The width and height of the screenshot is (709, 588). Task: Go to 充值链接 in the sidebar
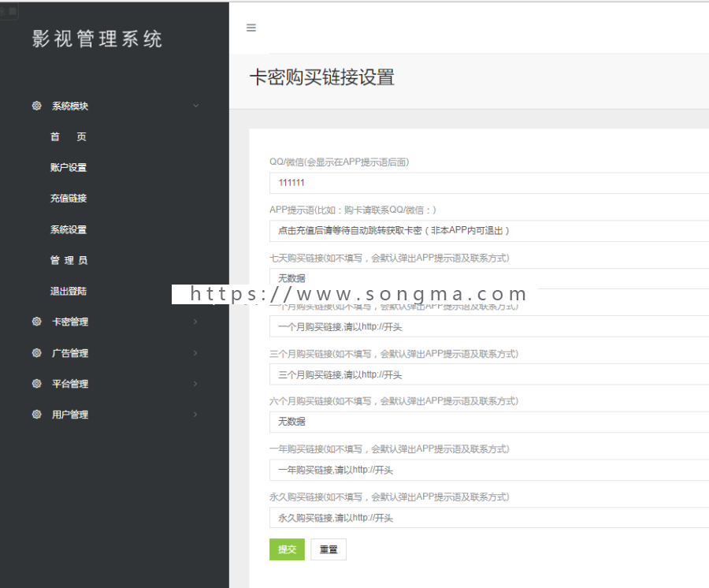pyautogui.click(x=69, y=198)
